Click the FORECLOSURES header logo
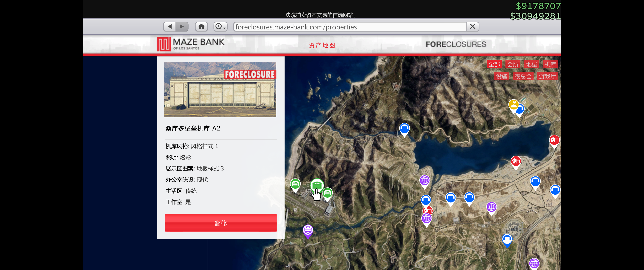Viewport: 644px width, 270px height. coord(456,44)
